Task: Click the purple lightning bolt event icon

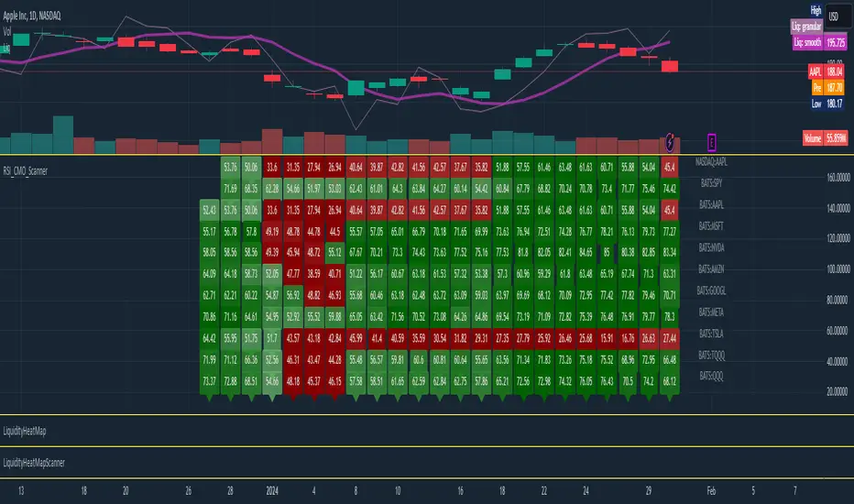Action: (670, 142)
